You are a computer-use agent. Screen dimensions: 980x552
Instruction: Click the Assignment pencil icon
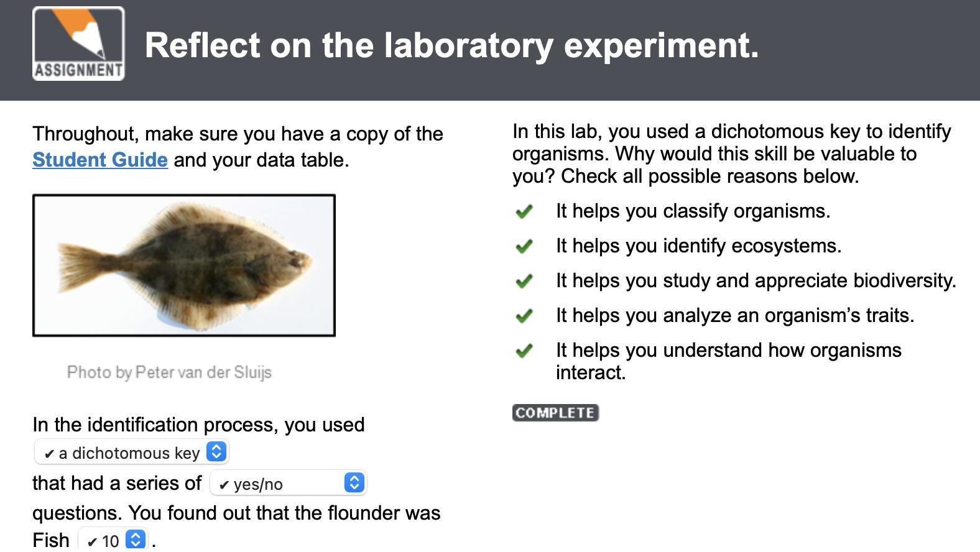tap(78, 44)
